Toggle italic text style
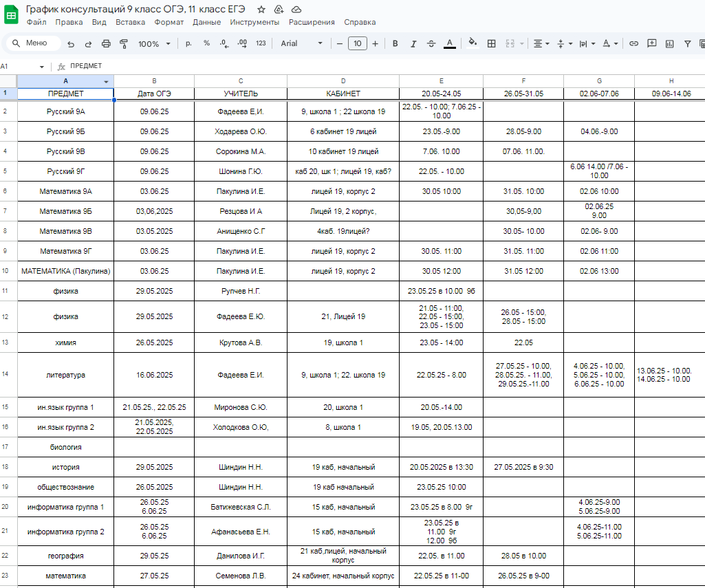The image size is (705, 588). (413, 43)
